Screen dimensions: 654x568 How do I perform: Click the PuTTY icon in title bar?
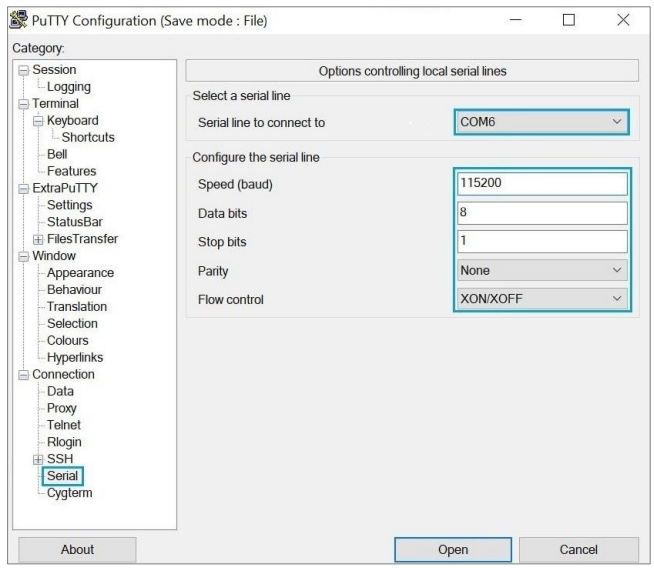pos(18,20)
